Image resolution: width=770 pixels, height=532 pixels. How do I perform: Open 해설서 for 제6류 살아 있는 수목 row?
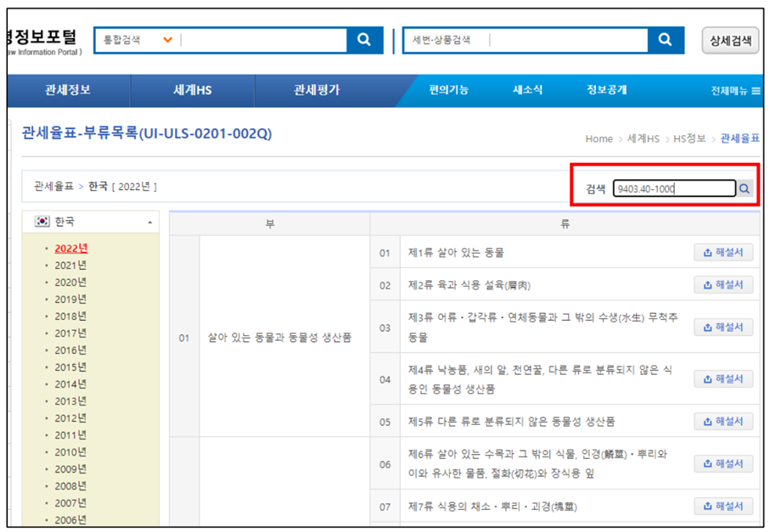pos(723,463)
